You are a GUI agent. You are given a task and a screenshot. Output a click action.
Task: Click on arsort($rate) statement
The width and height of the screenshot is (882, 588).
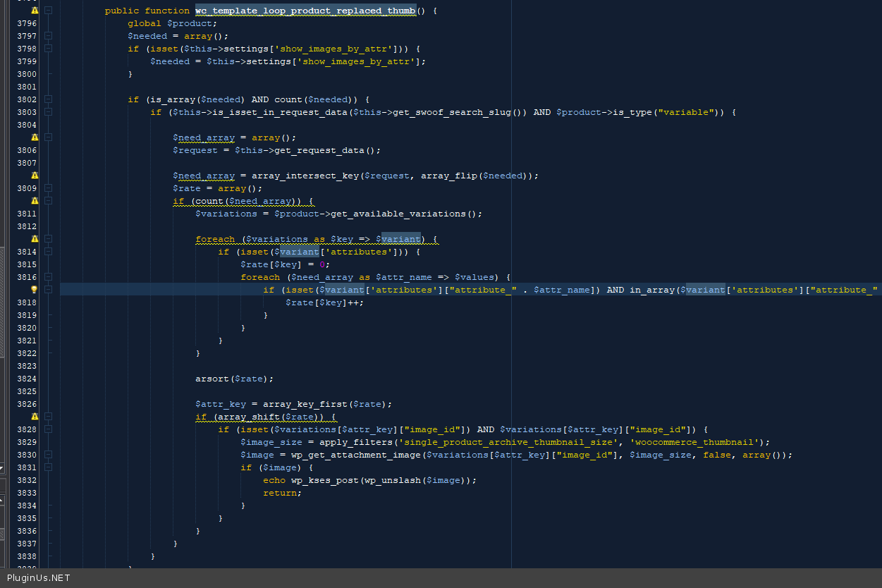pyautogui.click(x=234, y=379)
